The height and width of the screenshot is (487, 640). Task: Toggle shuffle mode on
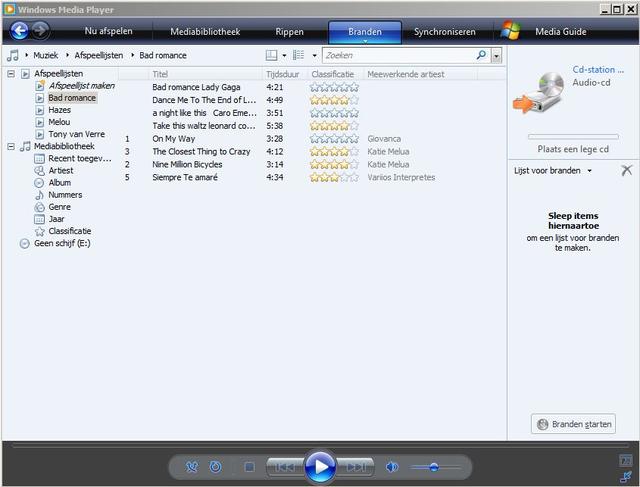pos(192,467)
